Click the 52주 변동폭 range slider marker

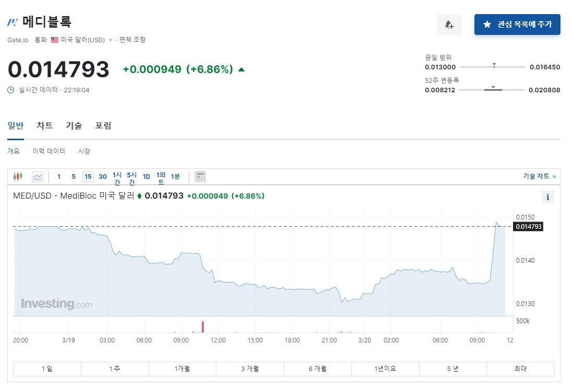(493, 88)
